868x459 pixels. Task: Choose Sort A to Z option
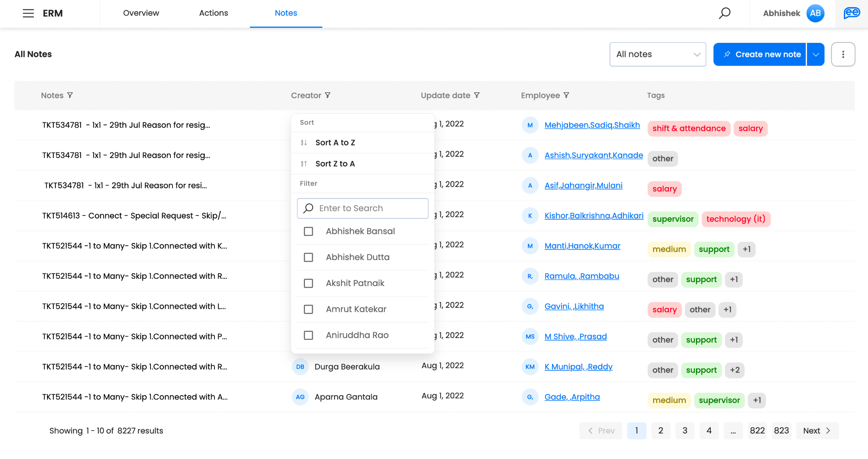[335, 143]
